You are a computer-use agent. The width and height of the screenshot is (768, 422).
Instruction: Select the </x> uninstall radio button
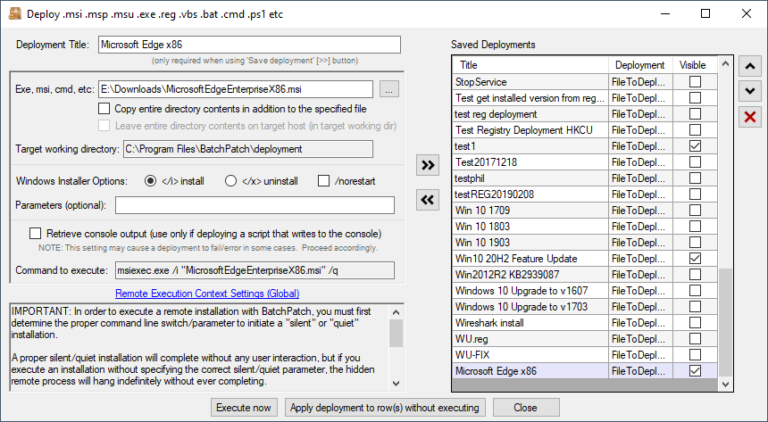tap(232, 181)
